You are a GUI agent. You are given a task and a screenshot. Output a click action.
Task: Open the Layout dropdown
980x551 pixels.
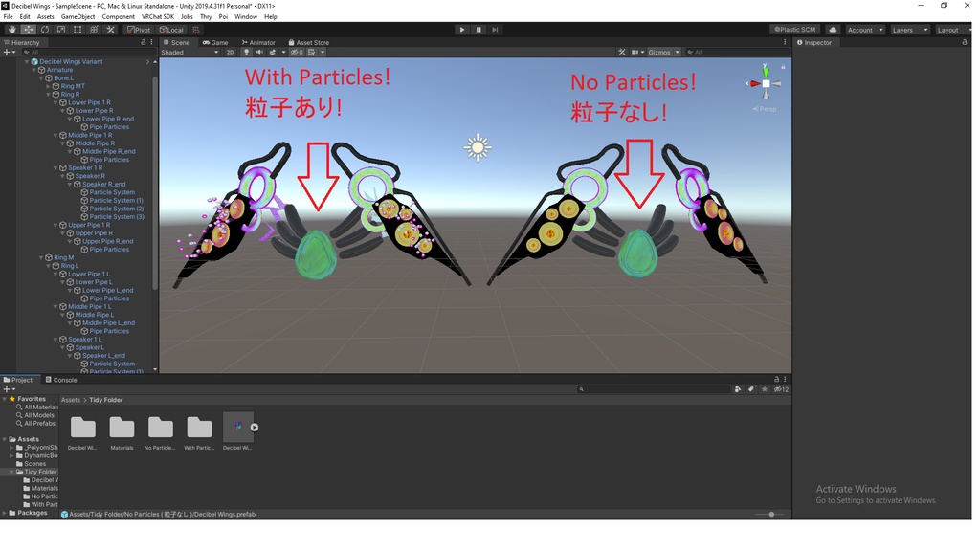point(952,30)
